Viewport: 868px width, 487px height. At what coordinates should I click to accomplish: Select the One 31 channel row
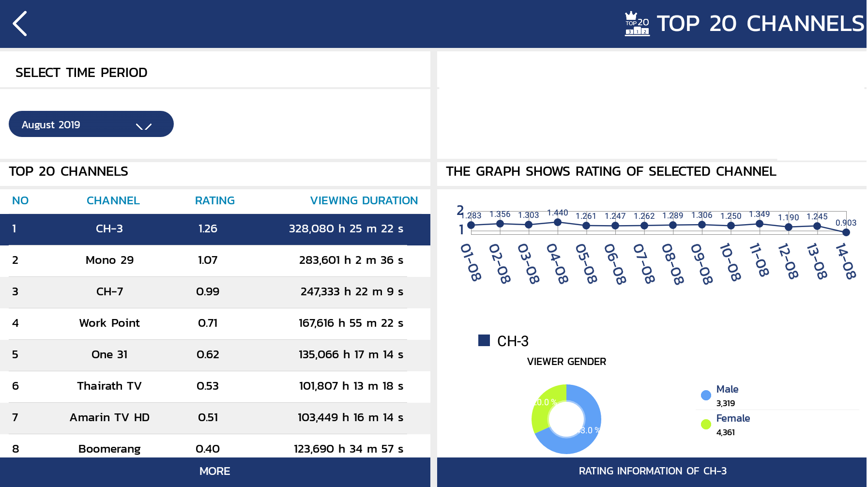[215, 355]
